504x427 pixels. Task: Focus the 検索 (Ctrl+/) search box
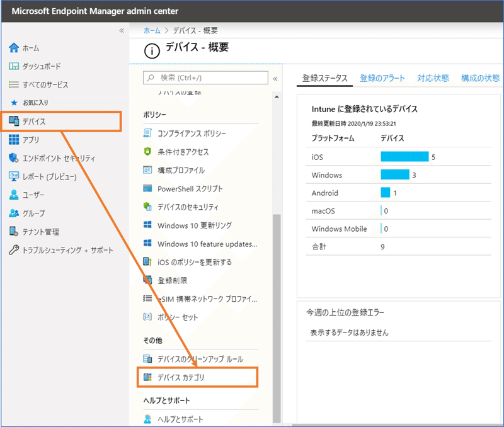coord(205,77)
